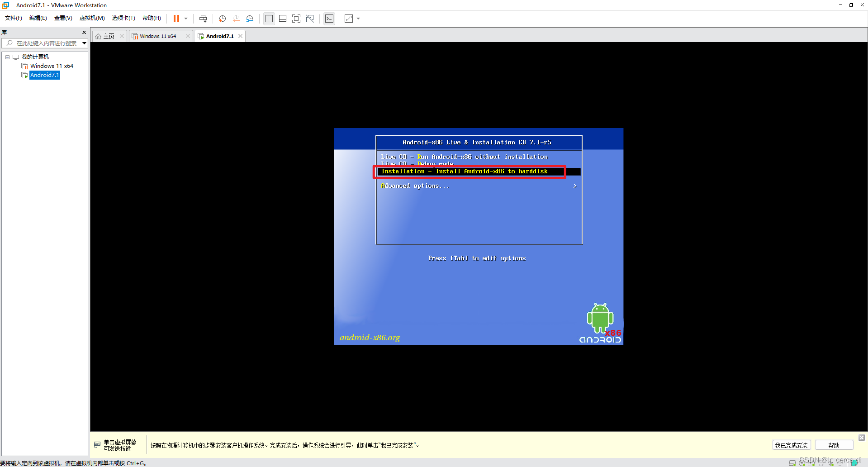This screenshot has width=868, height=467.
Task: Close the Windows 11 x64 tab
Action: [188, 36]
